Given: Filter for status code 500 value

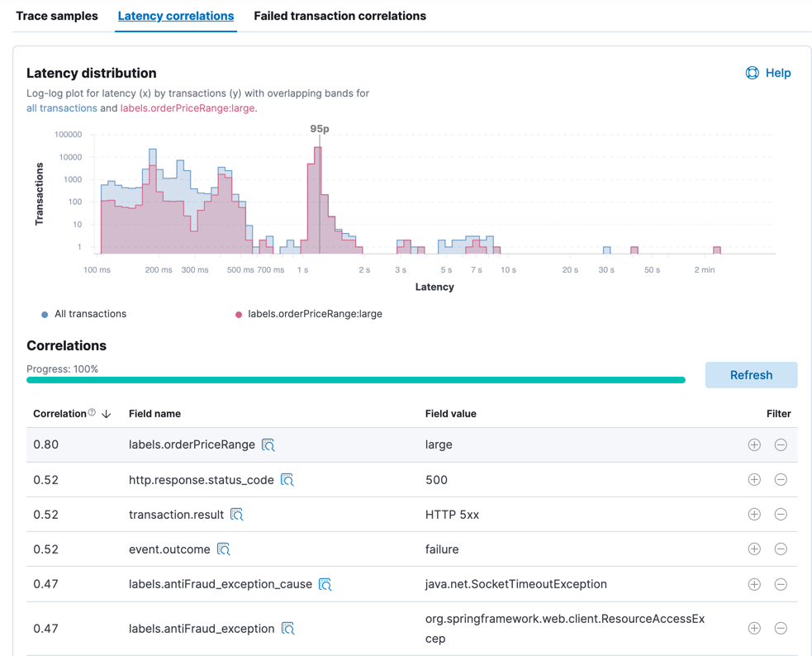Looking at the screenshot, I should [x=754, y=479].
